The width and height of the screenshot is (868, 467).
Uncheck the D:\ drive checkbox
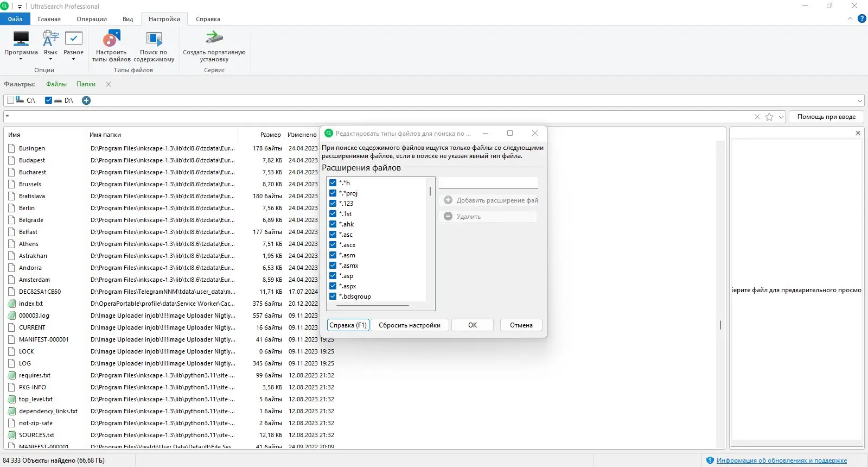point(48,100)
